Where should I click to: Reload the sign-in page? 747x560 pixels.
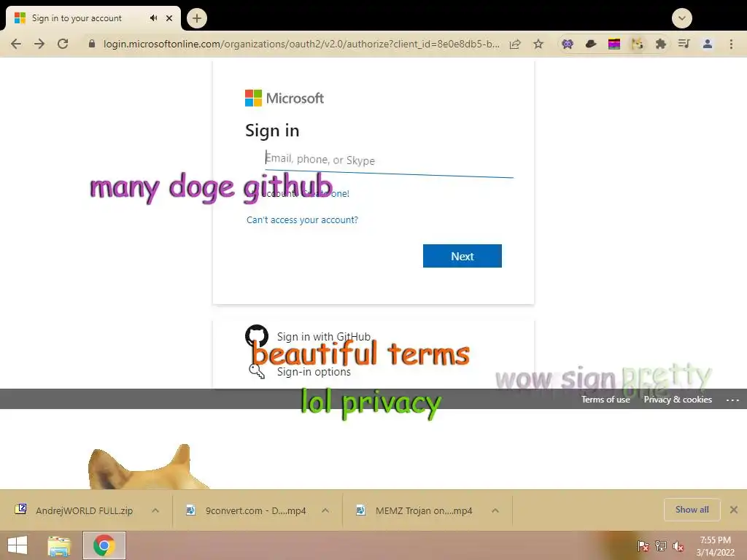coord(63,44)
